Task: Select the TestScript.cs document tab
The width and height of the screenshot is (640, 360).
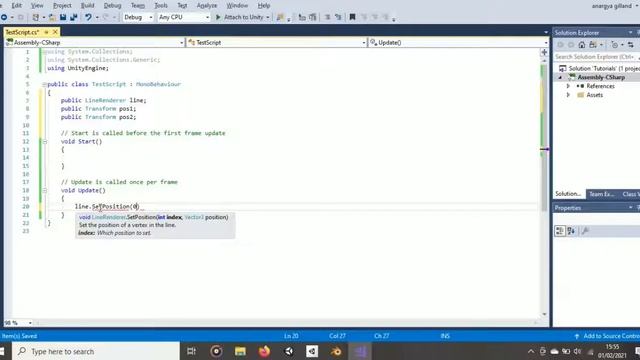Action: point(22,32)
